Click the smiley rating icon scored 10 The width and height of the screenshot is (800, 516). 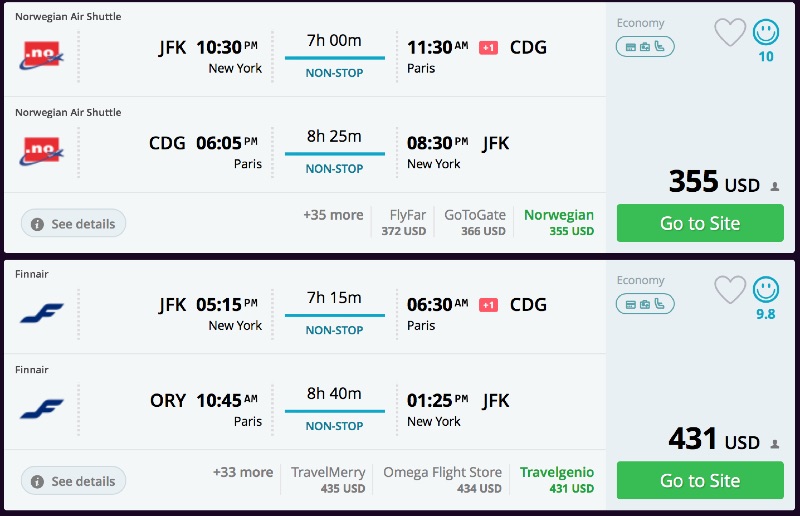click(766, 32)
